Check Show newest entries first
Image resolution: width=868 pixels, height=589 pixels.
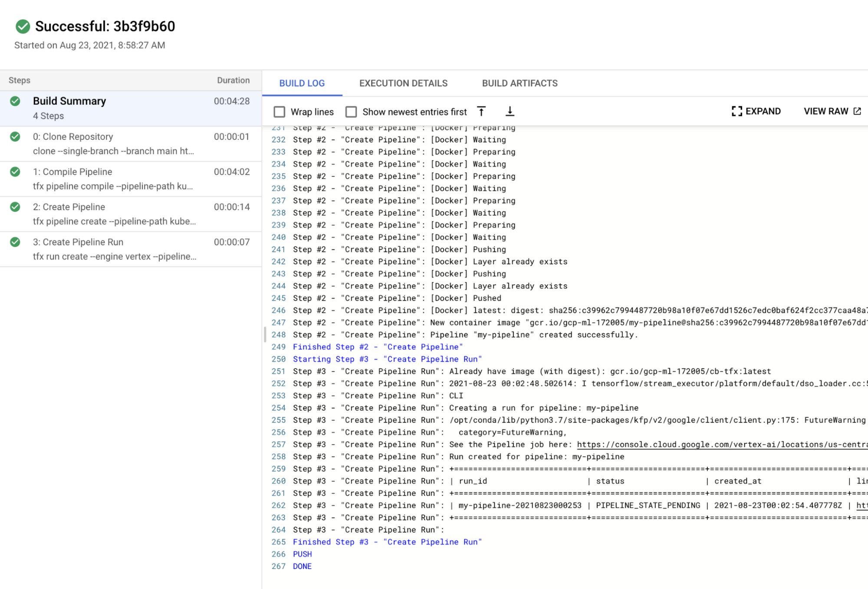click(x=351, y=112)
